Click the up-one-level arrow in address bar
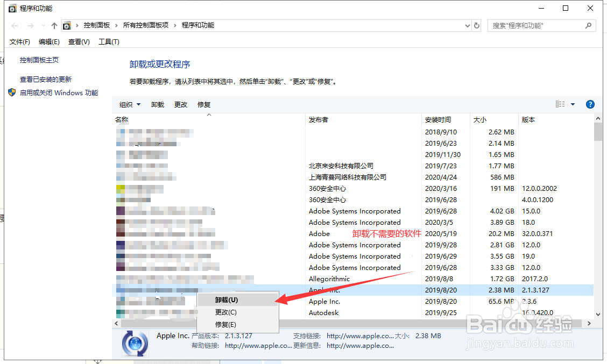Image resolution: width=607 pixels, height=364 pixels. [53, 25]
